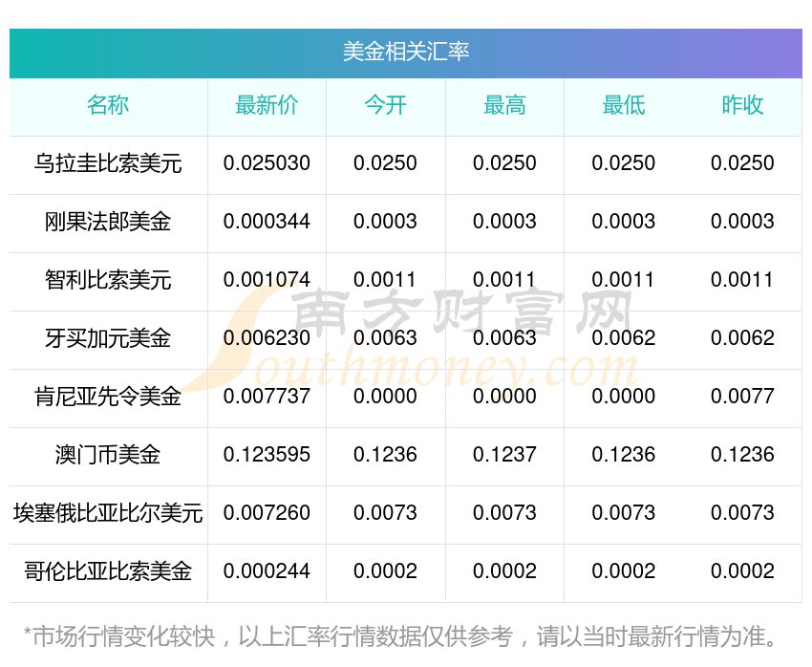The height and width of the screenshot is (667, 812).
Task: Click 智利比索美元 lowest value 0.0011
Action: (624, 280)
